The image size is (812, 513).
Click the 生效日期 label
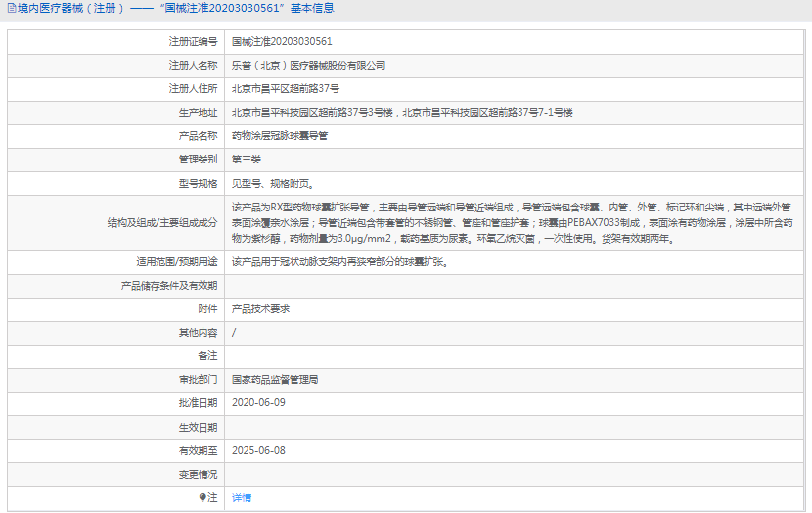[198, 428]
